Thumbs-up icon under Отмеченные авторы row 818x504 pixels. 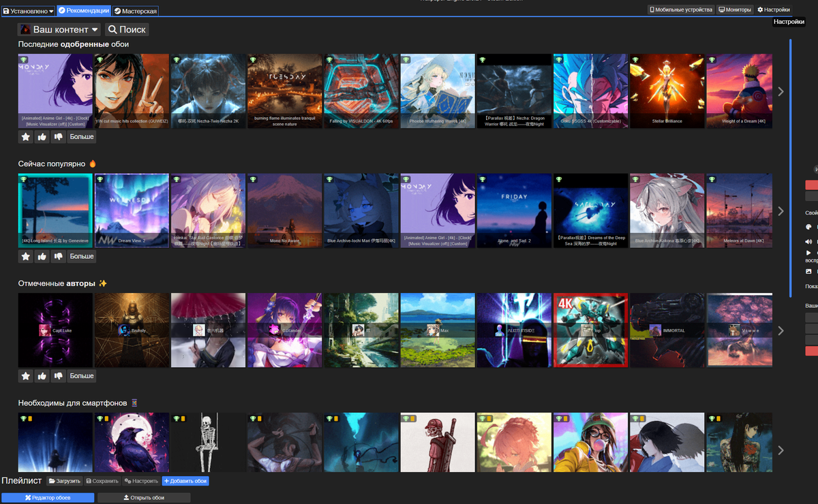click(42, 376)
